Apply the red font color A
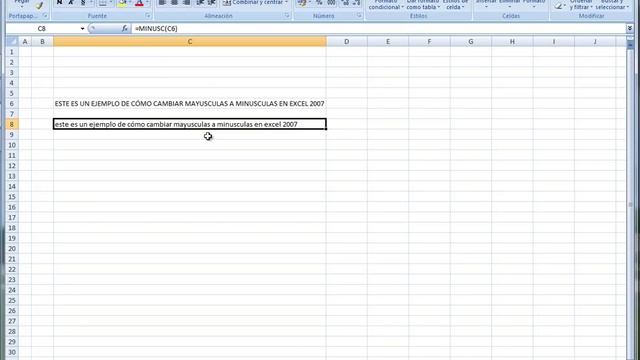 (x=139, y=2)
